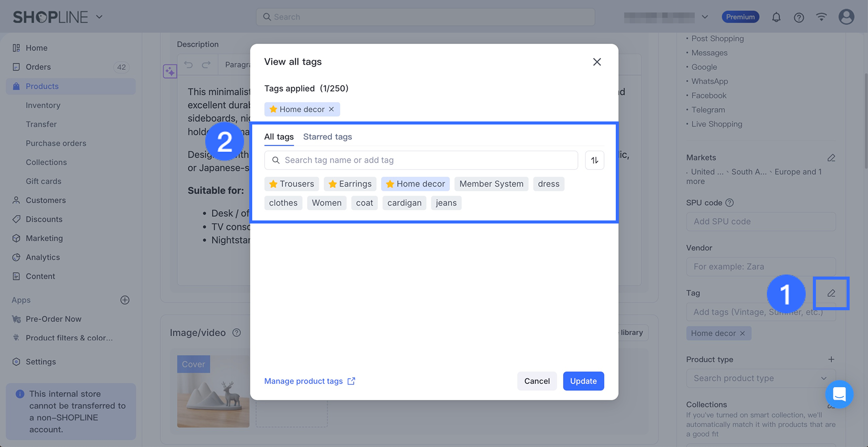This screenshot has width=868, height=447.
Task: Click the undo arrow in editor toolbar
Action: [188, 65]
